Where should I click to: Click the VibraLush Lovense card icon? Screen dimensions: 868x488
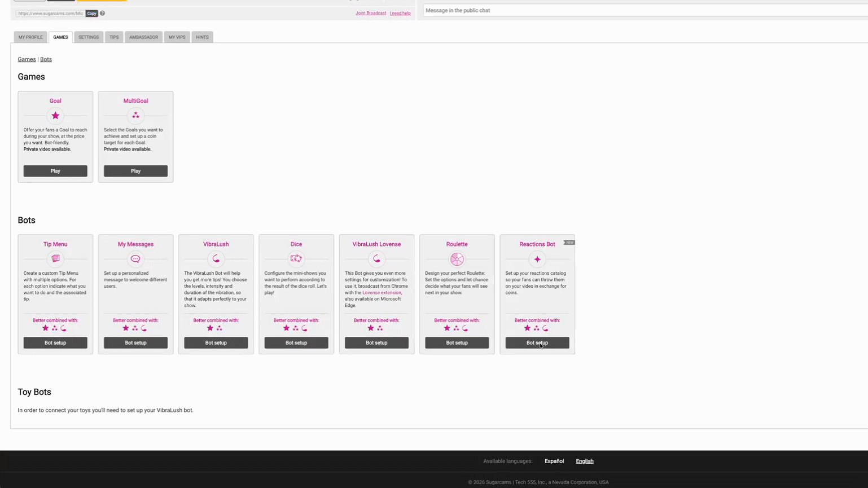[376, 259]
